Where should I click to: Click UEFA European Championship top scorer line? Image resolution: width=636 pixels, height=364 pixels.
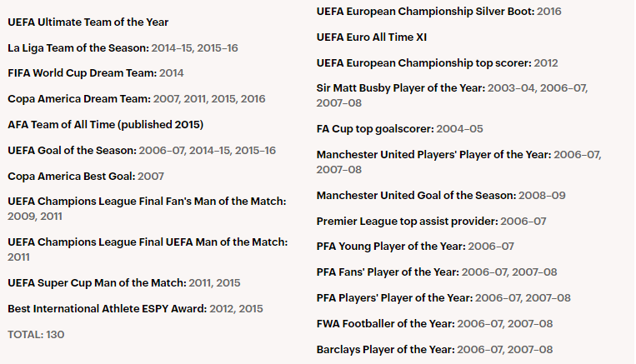[437, 63]
